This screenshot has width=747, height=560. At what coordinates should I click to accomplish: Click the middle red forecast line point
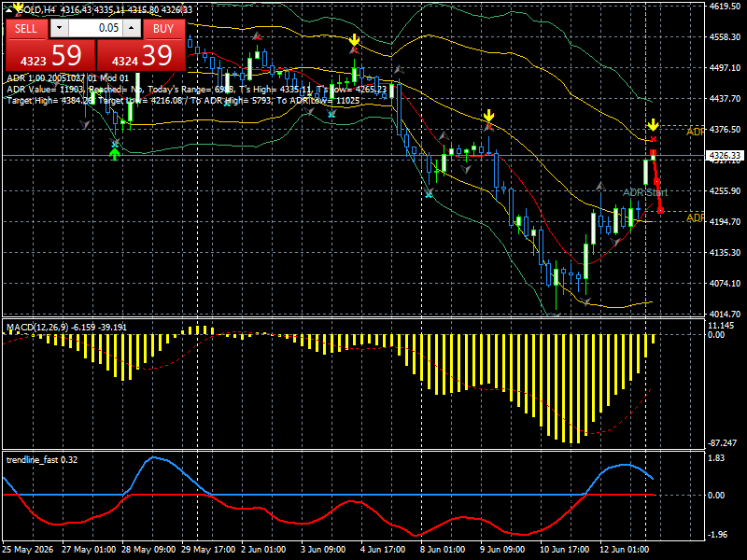[x=657, y=181]
